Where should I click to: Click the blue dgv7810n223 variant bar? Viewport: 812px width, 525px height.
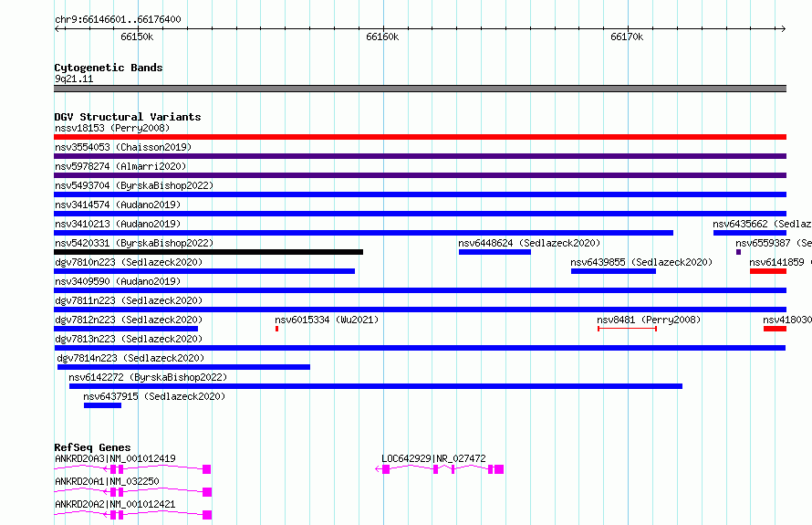click(x=204, y=271)
